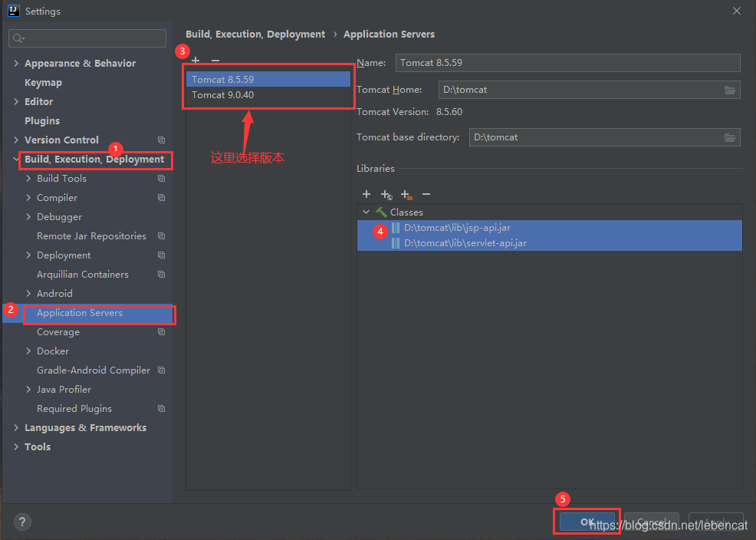Add library with plain plus icon

tap(366, 194)
